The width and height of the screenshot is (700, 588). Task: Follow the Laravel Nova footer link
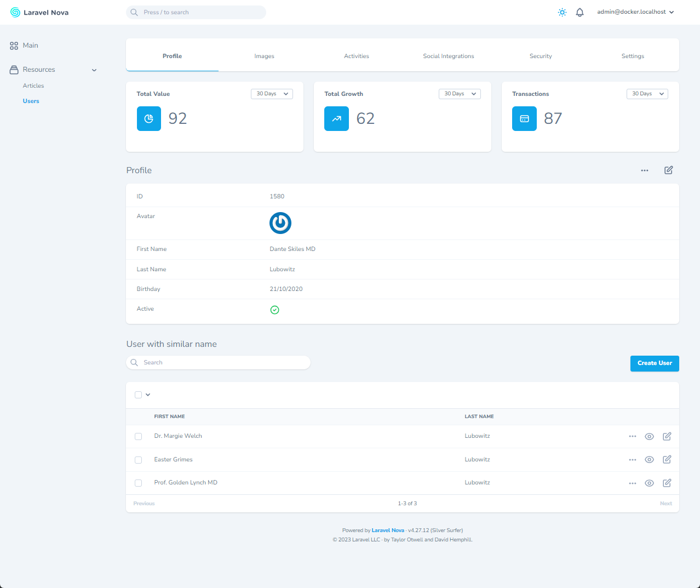388,530
